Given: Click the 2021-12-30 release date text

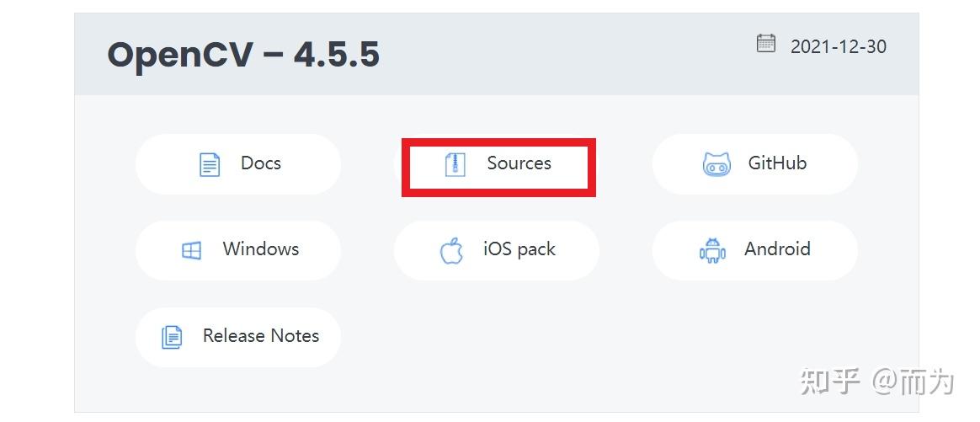Looking at the screenshot, I should (838, 47).
